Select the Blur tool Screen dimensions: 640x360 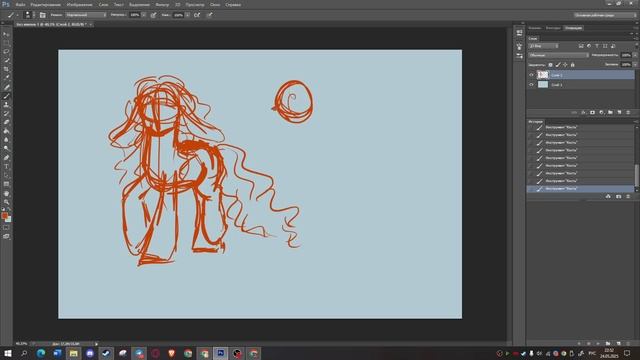click(6, 140)
